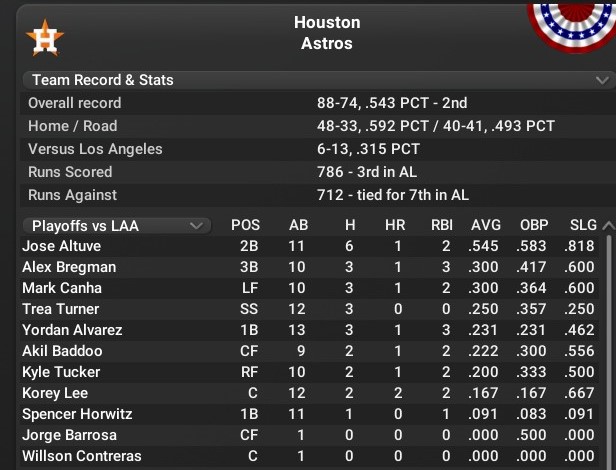The width and height of the screenshot is (616, 470).
Task: Click the scroll down arrow in player list
Action: tap(608, 457)
